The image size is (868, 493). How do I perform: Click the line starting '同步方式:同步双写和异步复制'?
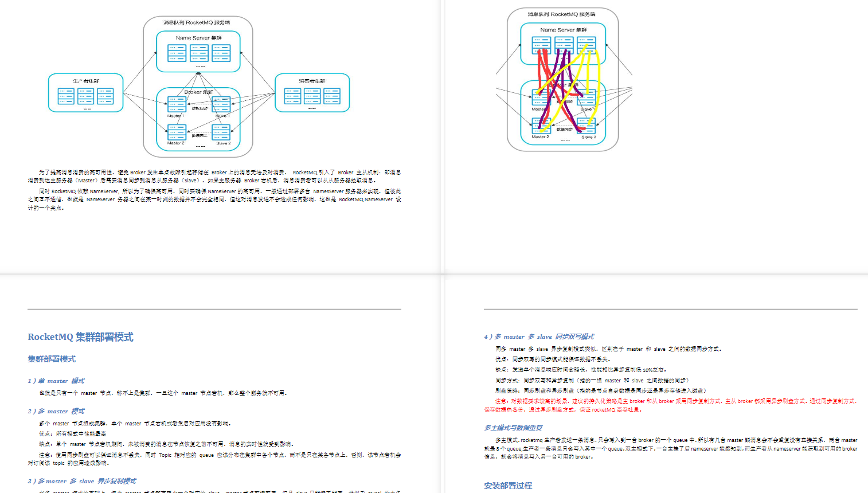coord(592,380)
